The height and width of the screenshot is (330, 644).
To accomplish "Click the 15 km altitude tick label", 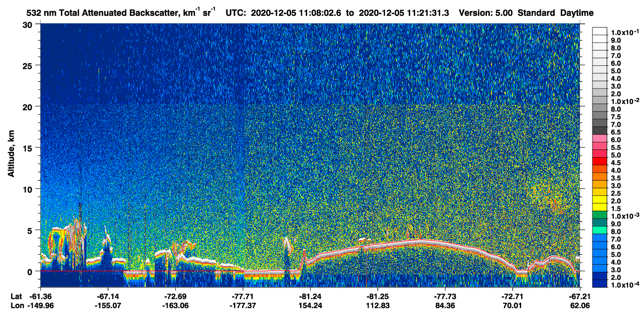I will [x=28, y=147].
